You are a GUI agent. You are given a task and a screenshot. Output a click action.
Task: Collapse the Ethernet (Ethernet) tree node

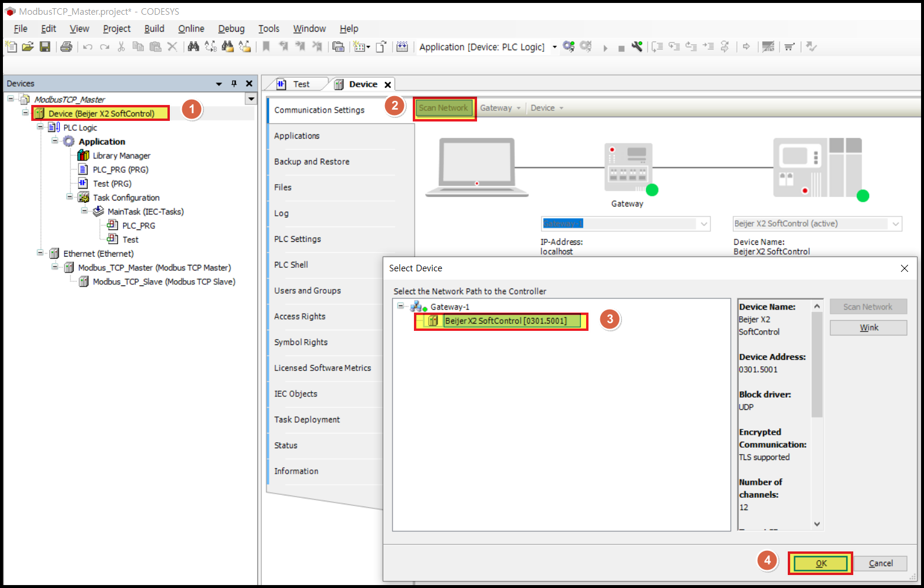pos(40,253)
